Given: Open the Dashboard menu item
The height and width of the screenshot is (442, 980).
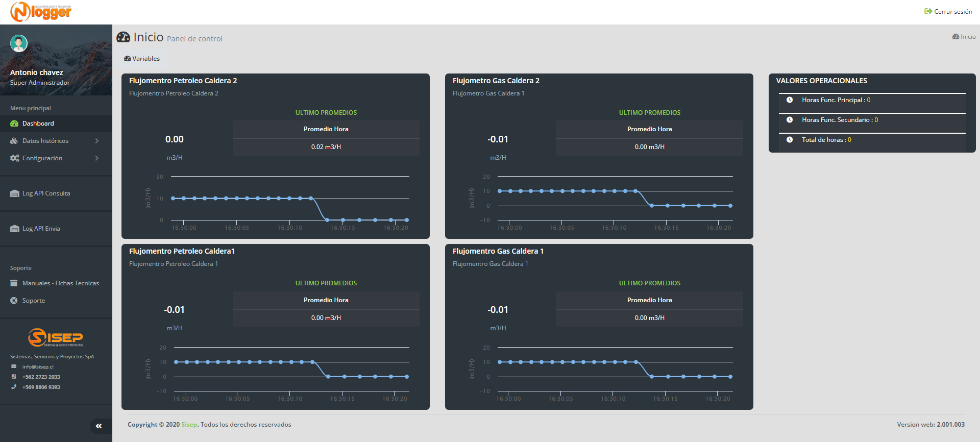Looking at the screenshot, I should click(56, 124).
